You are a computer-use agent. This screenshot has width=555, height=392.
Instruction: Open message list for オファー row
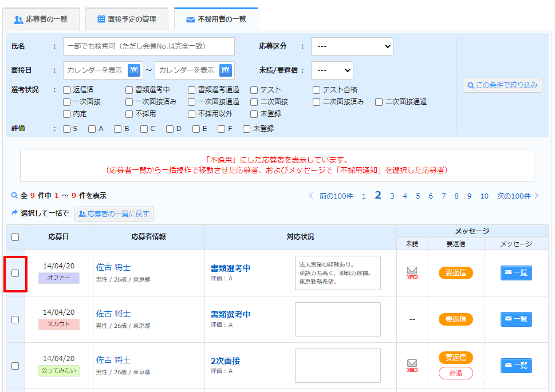pyautogui.click(x=516, y=273)
